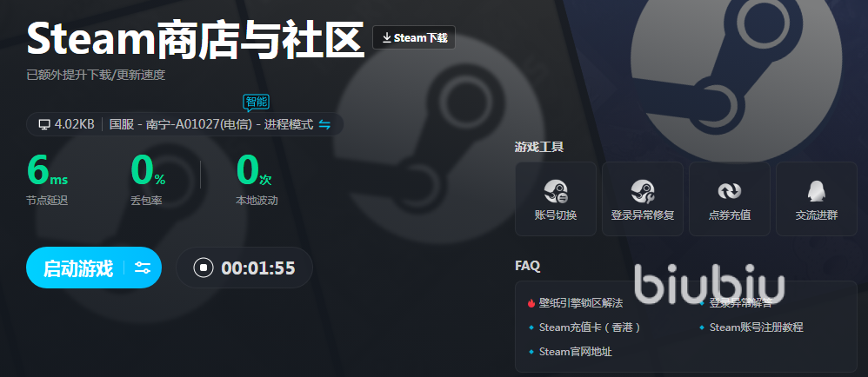Open the 账号切换 account switch tool
Image resolution: width=868 pixels, height=377 pixels.
click(556, 199)
